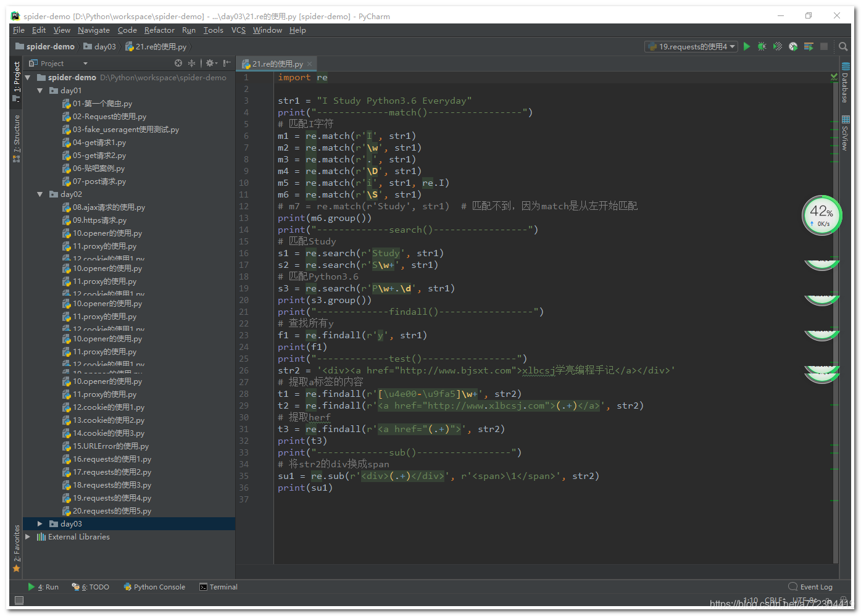This screenshot has width=861, height=616.
Task: Close the 21.re的使用.py editor tab
Action: [x=310, y=64]
